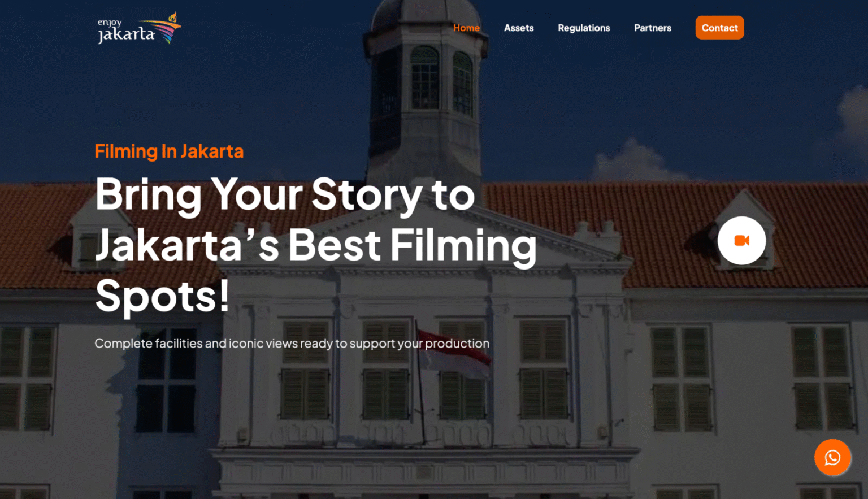Select the Partners navigation link

652,28
